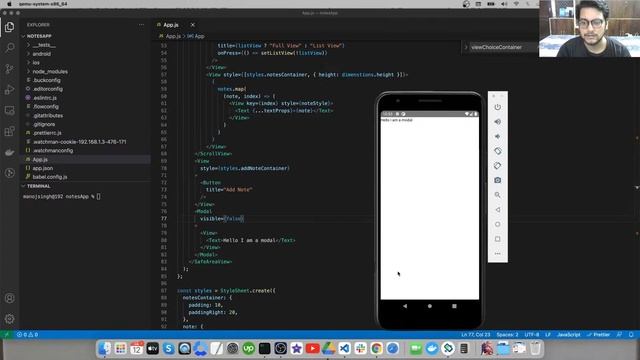This screenshot has width=640, height=360.
Task: Expand the node_modules folder
Action: point(50,71)
